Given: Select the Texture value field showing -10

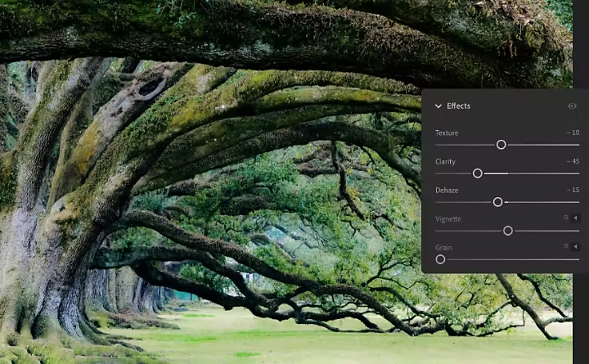Looking at the screenshot, I should 572,133.
